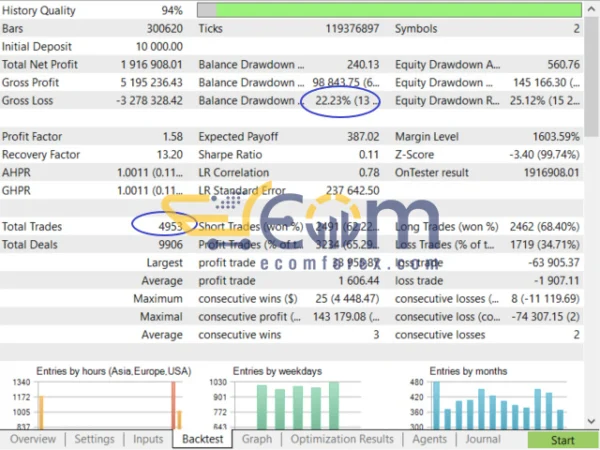
Task: Click the Expected Payoff value 387.02
Action: click(363, 136)
